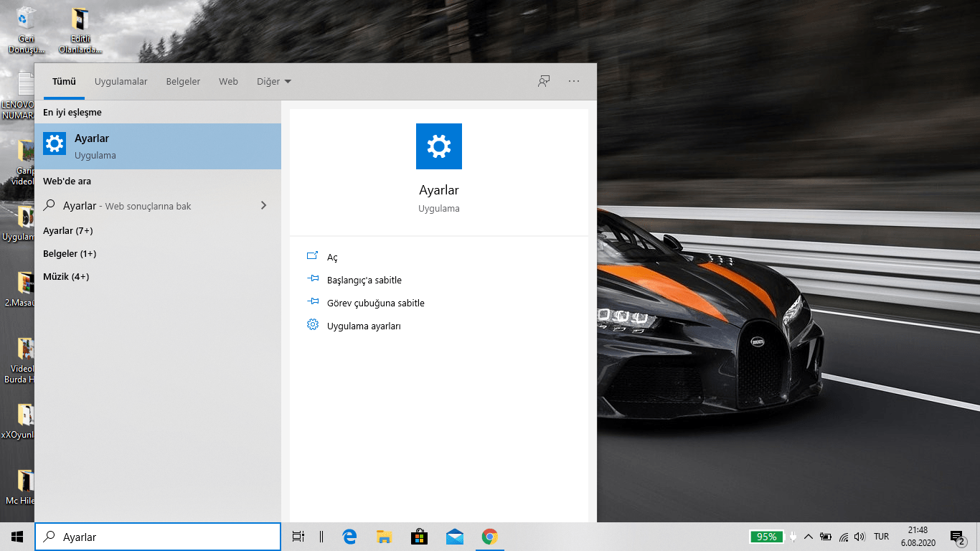Open the clock showing 21:48

918,537
